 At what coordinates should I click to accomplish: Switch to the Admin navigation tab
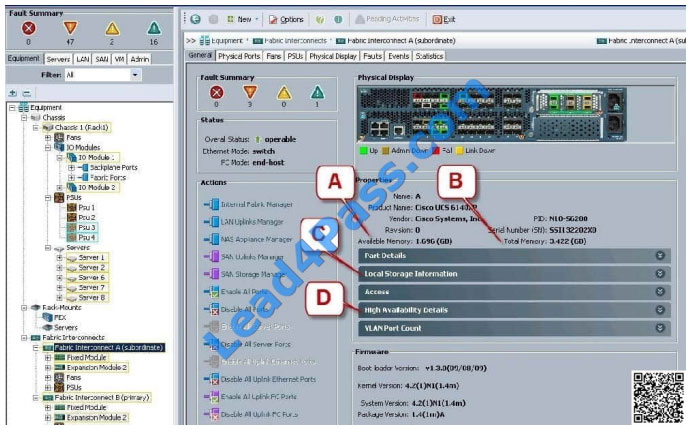click(140, 59)
